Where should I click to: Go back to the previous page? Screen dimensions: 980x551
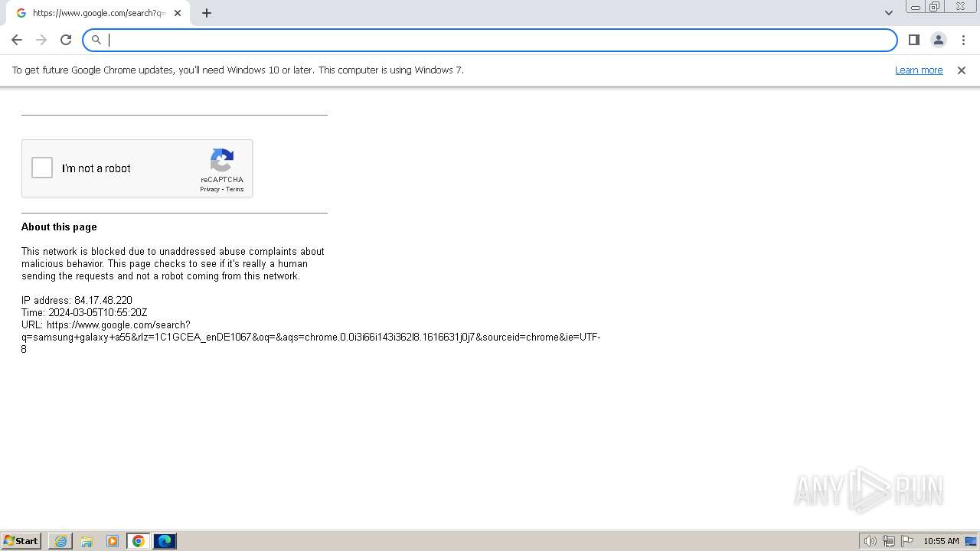tap(17, 40)
